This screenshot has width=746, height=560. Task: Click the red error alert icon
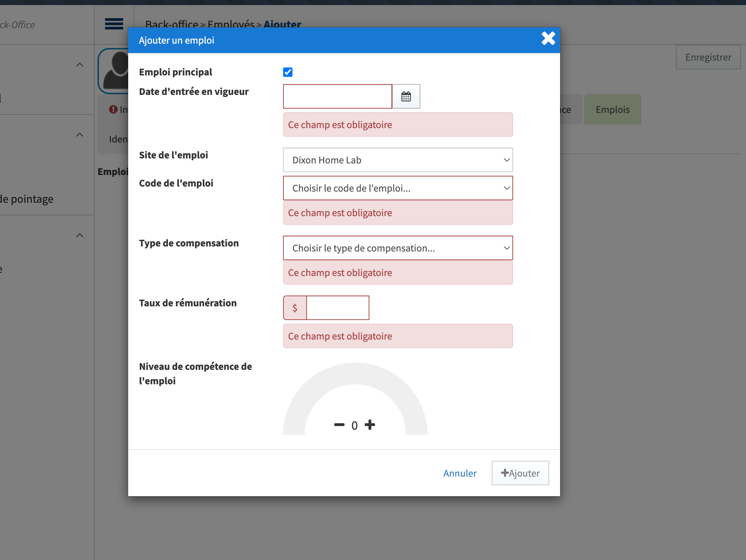tap(113, 109)
